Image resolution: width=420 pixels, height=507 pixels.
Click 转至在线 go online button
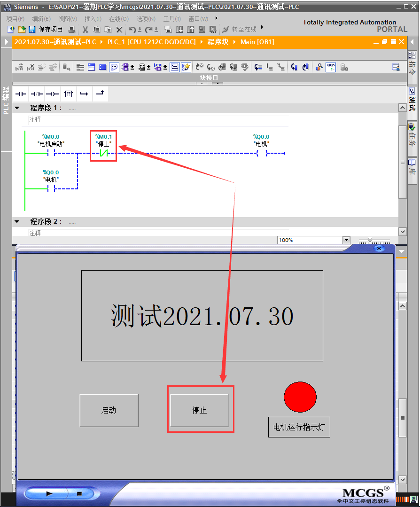[x=239, y=30]
